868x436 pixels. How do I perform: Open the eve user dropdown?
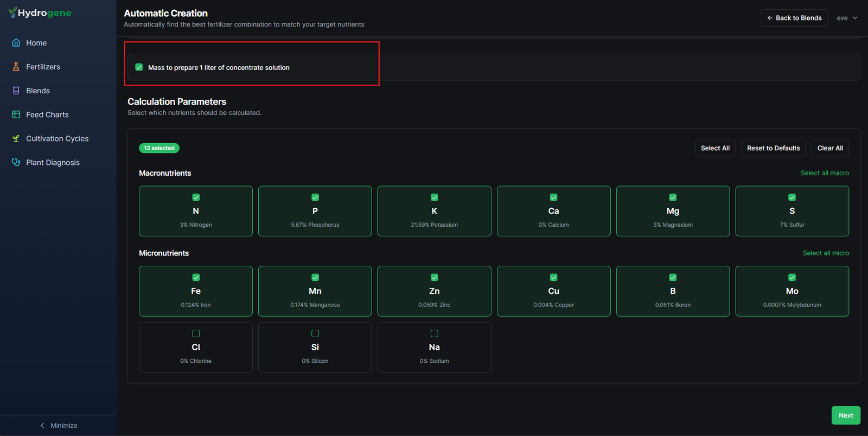coord(847,18)
